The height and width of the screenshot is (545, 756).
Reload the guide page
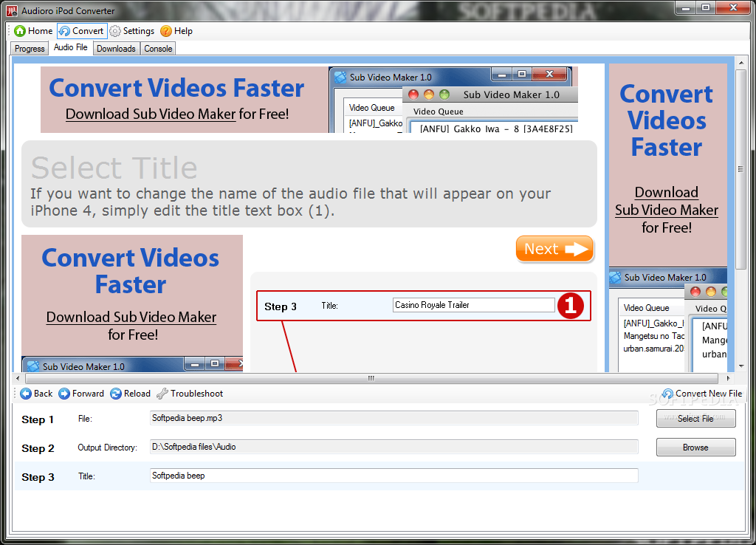pyautogui.click(x=130, y=394)
